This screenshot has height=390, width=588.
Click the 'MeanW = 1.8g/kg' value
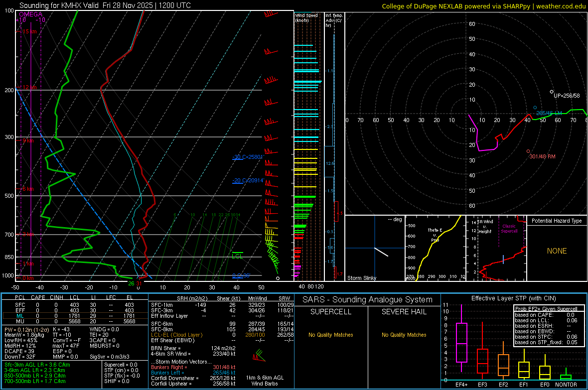click(24, 335)
